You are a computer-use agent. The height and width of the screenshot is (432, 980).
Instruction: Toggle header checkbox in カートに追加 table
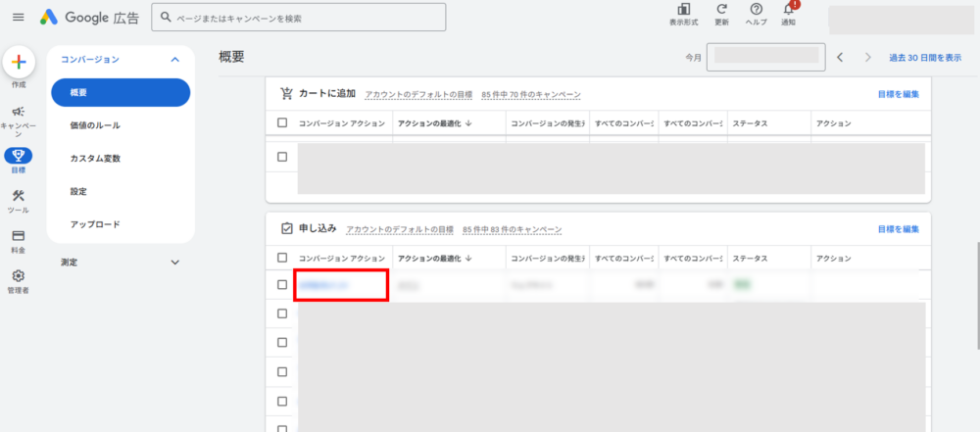pyautogui.click(x=282, y=123)
